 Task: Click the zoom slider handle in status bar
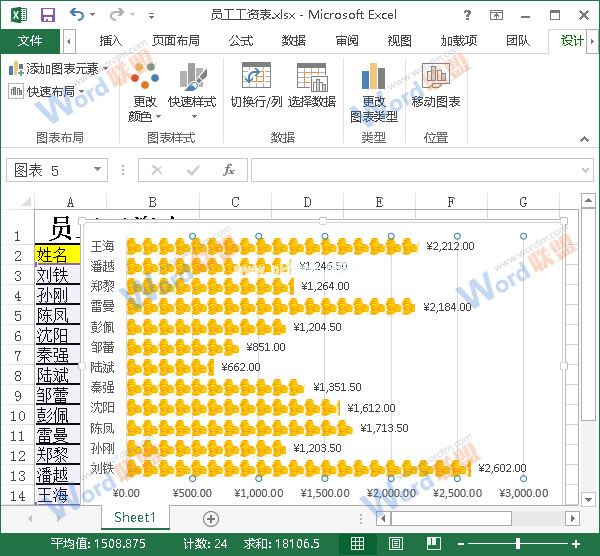[517, 543]
